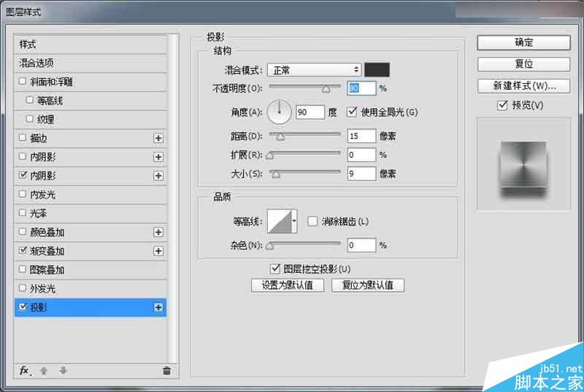584x392 pixels.
Task: Click the contour curve thumbnail
Action: 280,221
